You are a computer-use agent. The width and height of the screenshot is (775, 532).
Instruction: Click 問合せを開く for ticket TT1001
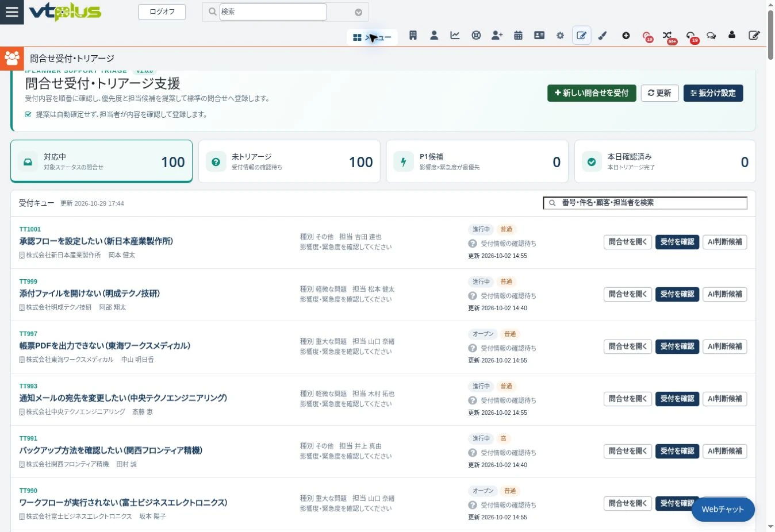(628, 242)
